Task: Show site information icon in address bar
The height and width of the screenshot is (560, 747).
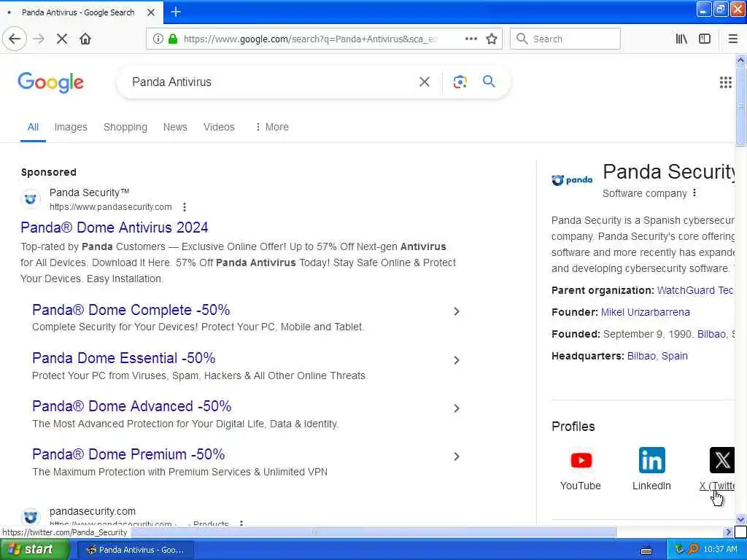Action: coord(158,39)
